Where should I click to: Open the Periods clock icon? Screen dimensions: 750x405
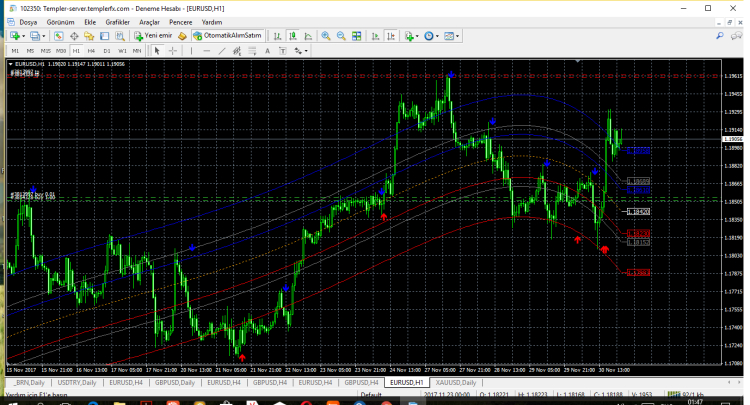click(x=429, y=36)
